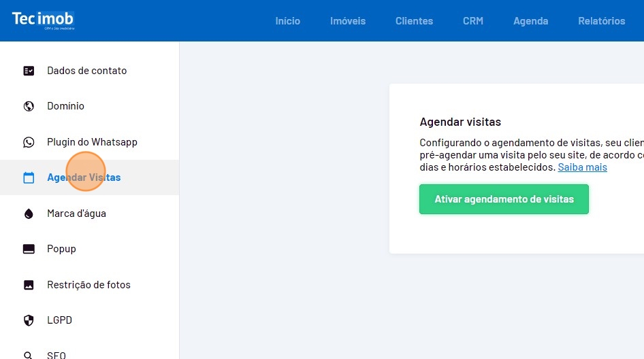Open CRM from the top navigation

point(473,21)
